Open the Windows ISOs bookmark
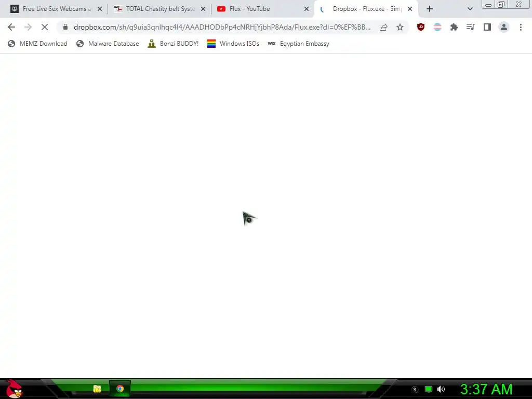The image size is (532, 399). coord(233,44)
